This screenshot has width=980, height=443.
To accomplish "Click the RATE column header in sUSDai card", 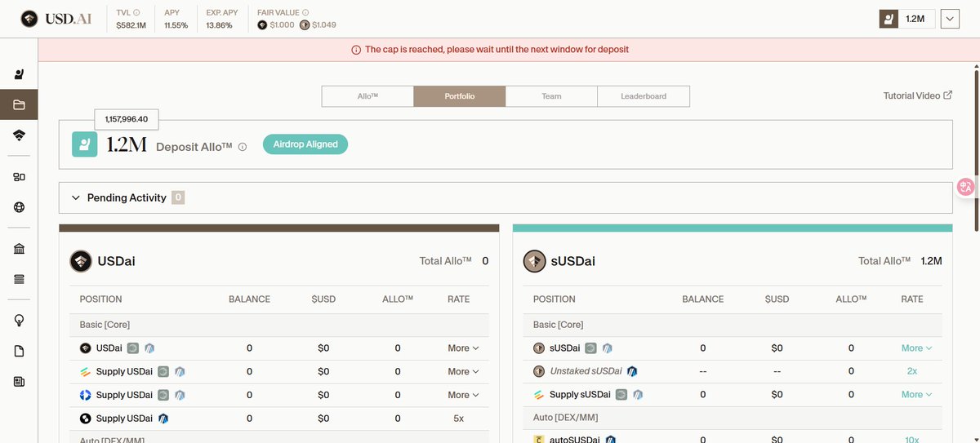I will [911, 299].
